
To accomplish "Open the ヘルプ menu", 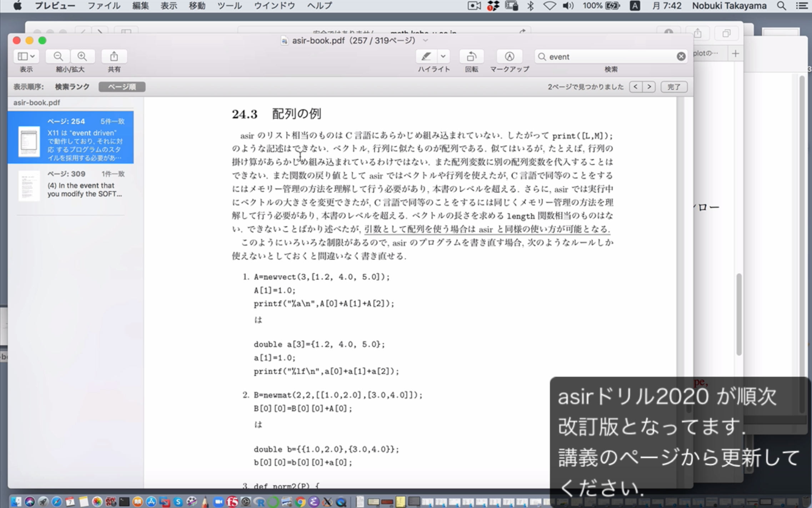I will (x=320, y=6).
